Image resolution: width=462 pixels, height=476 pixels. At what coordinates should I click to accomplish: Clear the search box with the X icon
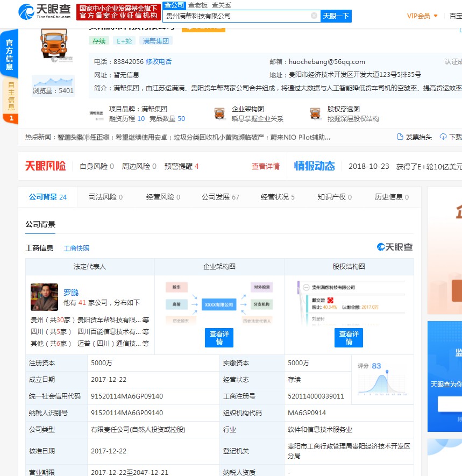click(314, 16)
